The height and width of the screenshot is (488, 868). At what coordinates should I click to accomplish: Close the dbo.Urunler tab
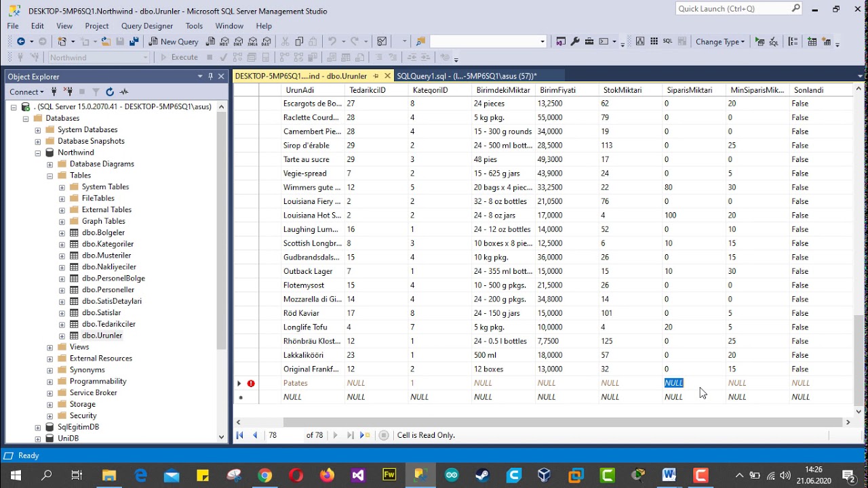[387, 76]
